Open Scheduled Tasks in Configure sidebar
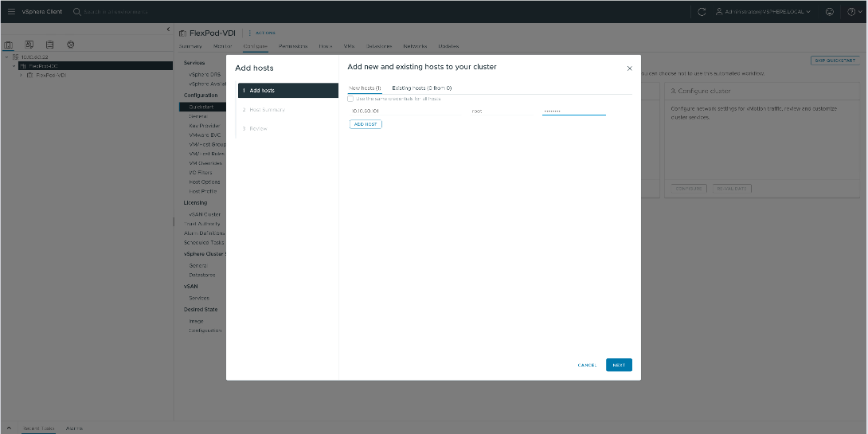 click(x=203, y=242)
